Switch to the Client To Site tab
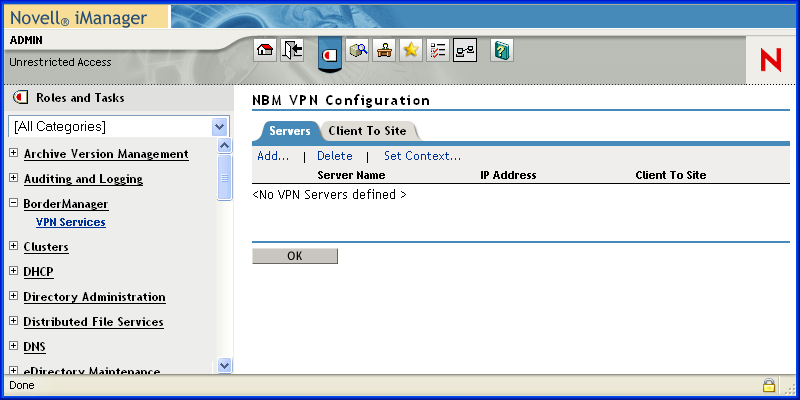This screenshot has height=400, width=800. click(x=368, y=131)
